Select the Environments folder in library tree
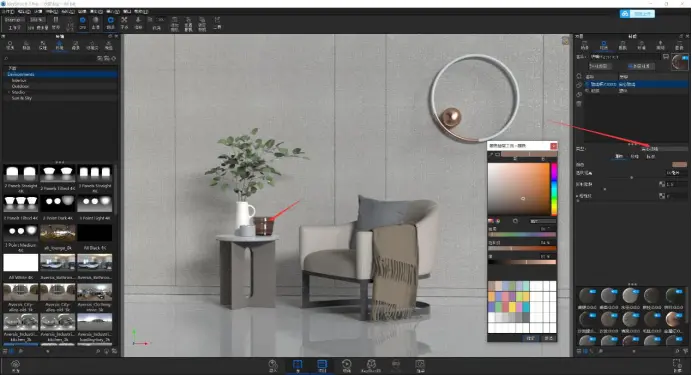 pos(21,75)
